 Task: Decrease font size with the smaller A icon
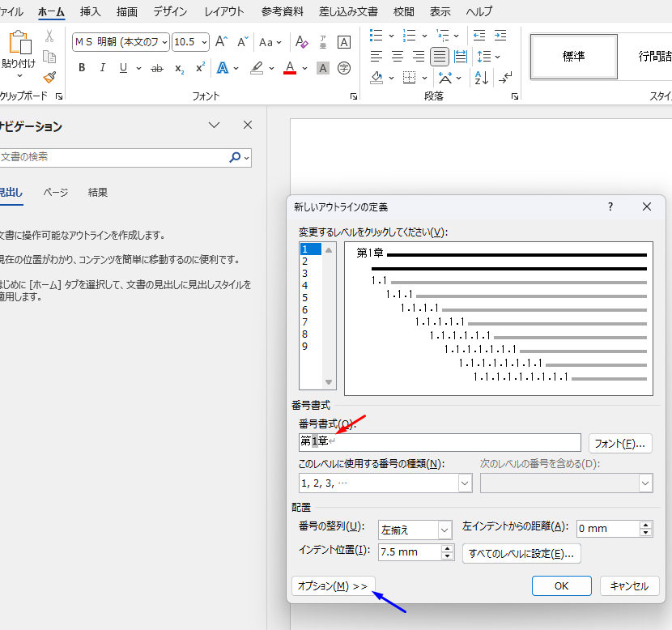click(243, 41)
